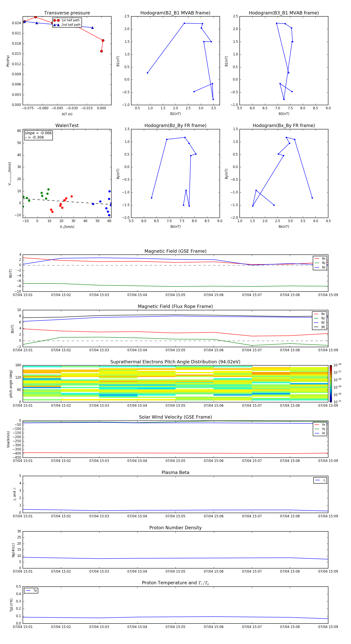
Task: Click the Bz(nT) x-axis label
Action: point(175,227)
